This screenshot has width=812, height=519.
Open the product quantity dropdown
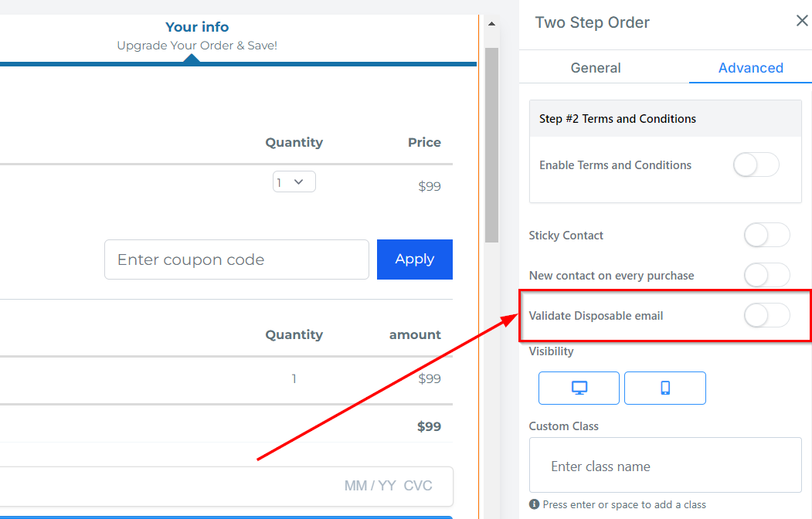click(294, 182)
